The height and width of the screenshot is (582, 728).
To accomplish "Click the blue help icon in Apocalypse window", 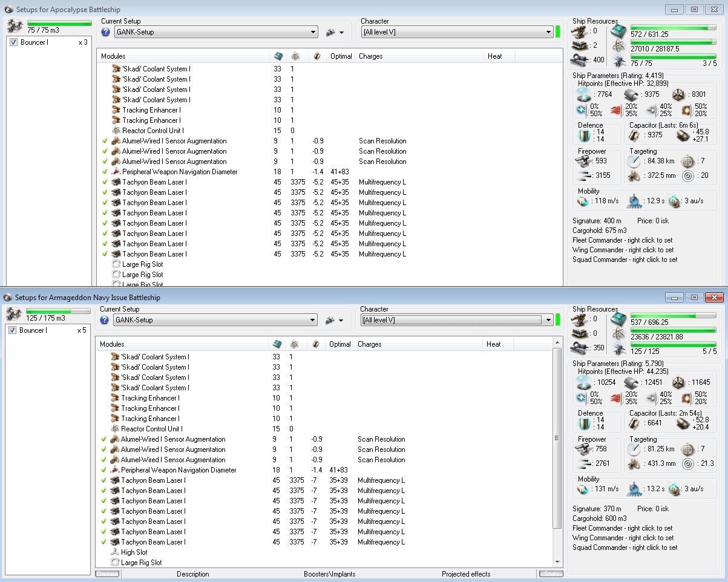I will click(105, 32).
